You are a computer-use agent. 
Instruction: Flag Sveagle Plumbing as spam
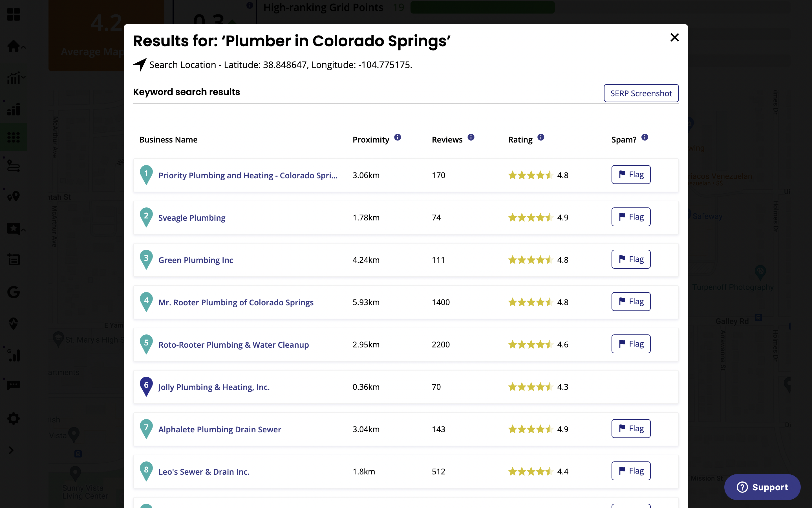point(631,217)
